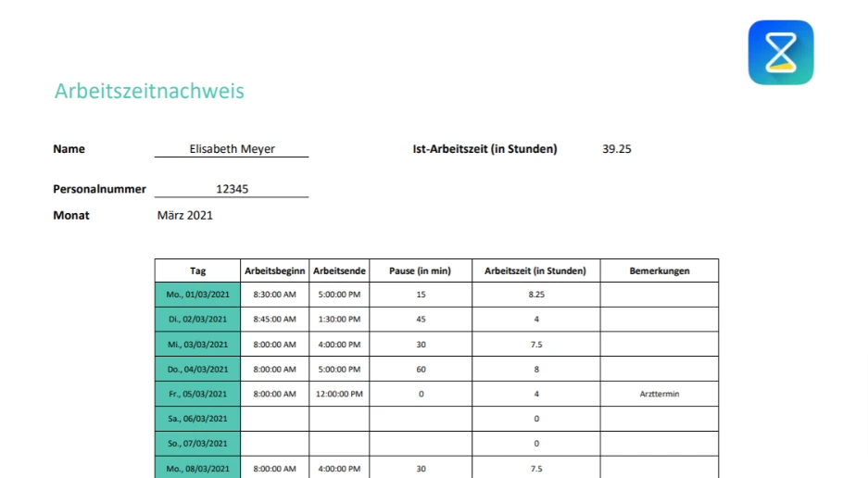Select the 8.25 hours cell for Monday
This screenshot has width=868, height=478.
click(535, 295)
